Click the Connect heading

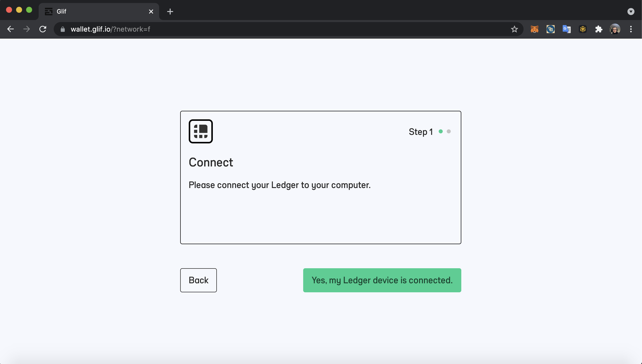[x=211, y=162]
